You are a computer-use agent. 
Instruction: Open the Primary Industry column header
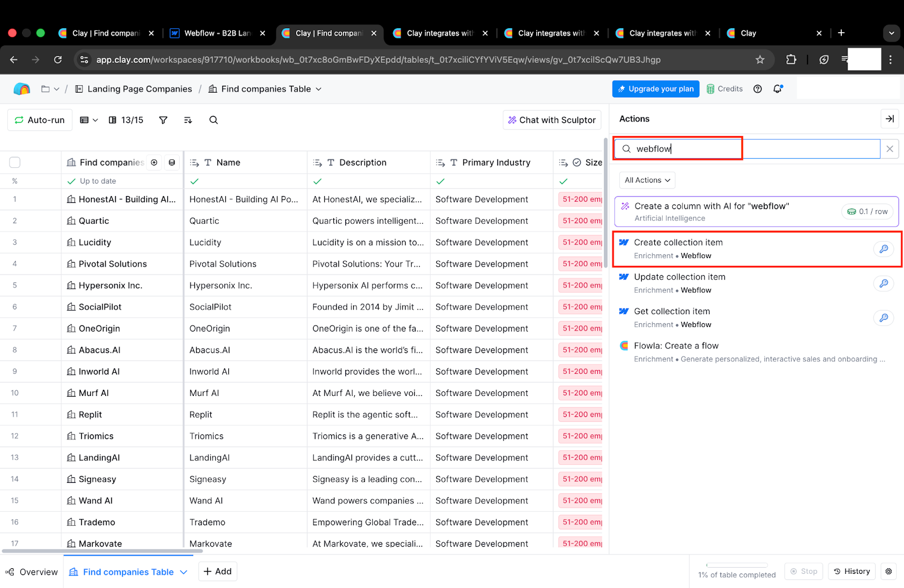pos(492,162)
